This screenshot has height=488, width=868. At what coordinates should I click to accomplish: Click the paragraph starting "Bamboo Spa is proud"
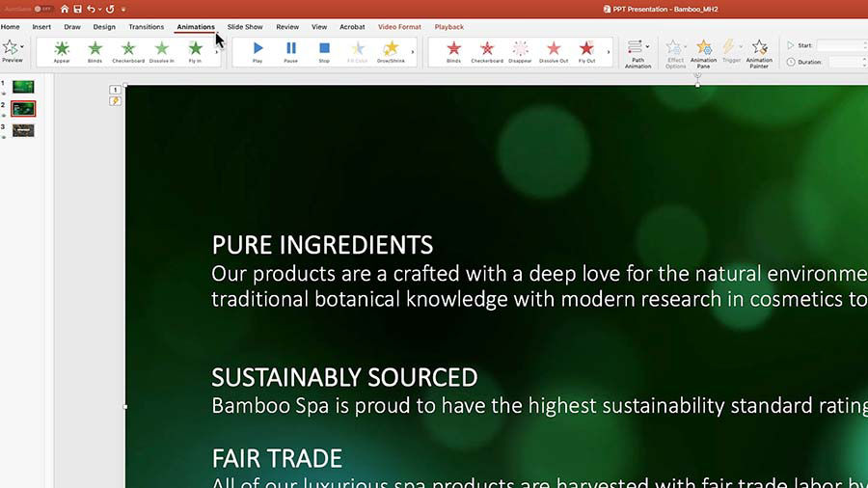[540, 406]
